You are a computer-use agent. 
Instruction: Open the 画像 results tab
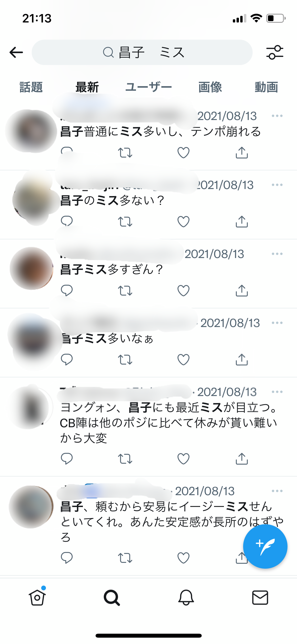(x=210, y=87)
